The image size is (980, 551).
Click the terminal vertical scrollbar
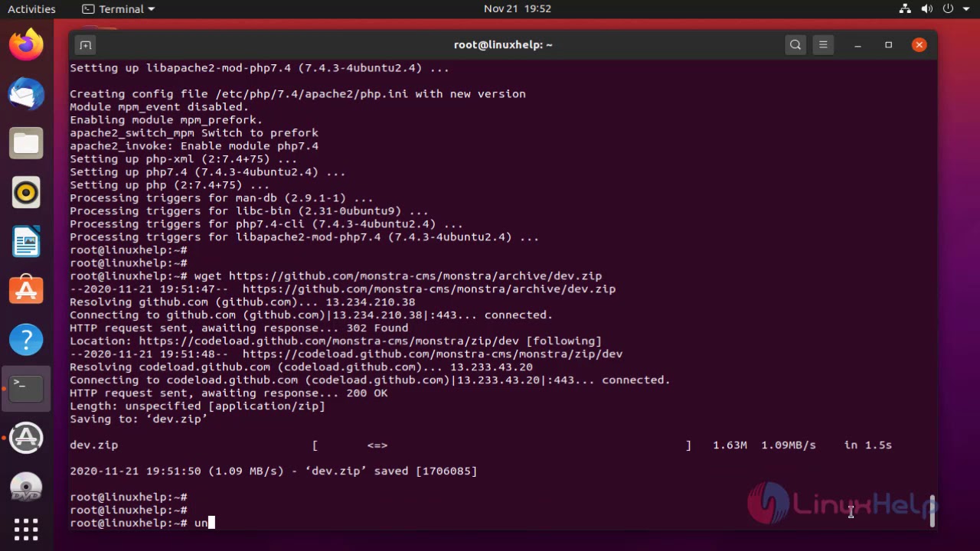coord(933,511)
